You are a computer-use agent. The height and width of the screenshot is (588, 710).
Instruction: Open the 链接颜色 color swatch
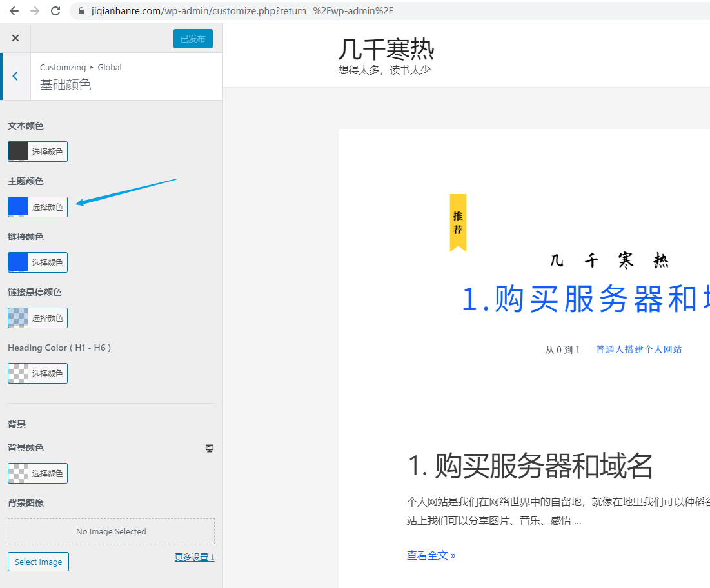tap(17, 262)
